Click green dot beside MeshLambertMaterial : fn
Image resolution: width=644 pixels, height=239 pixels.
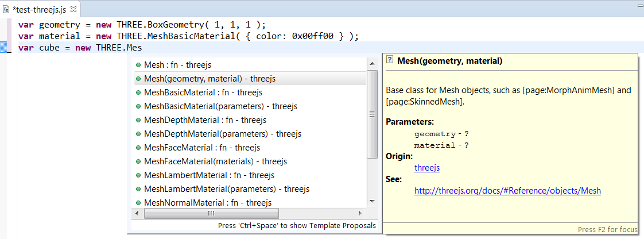[138, 175]
